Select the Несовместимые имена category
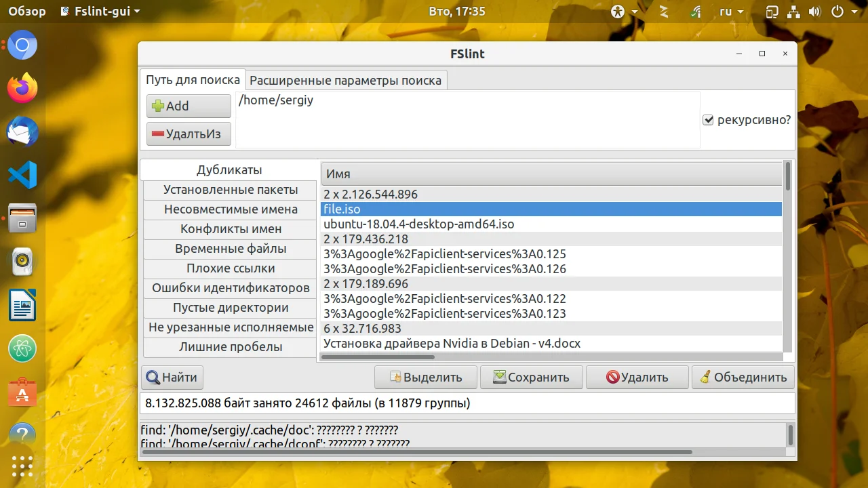The width and height of the screenshot is (868, 488). [x=231, y=209]
